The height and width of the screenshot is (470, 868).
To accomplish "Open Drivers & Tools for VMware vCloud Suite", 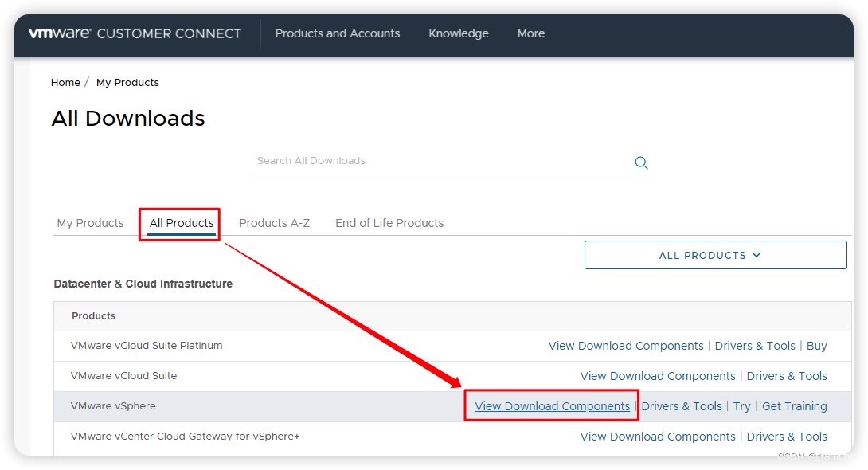I will 787,377.
